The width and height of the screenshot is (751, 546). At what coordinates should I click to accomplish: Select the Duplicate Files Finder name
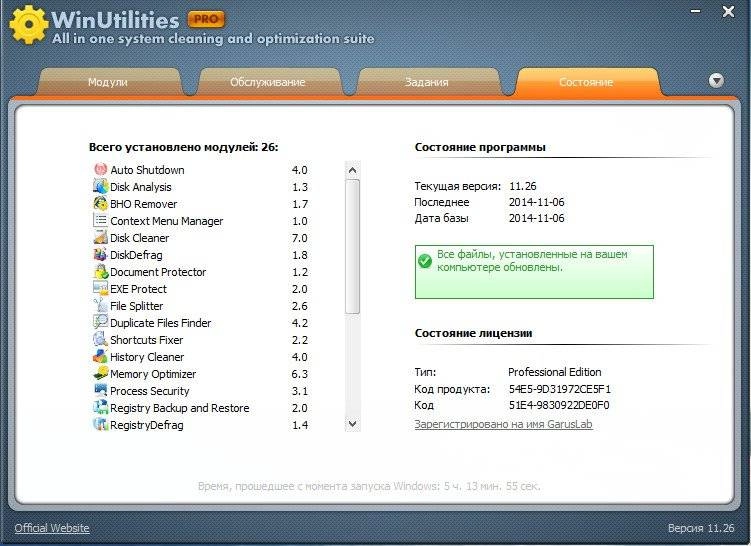tap(160, 323)
